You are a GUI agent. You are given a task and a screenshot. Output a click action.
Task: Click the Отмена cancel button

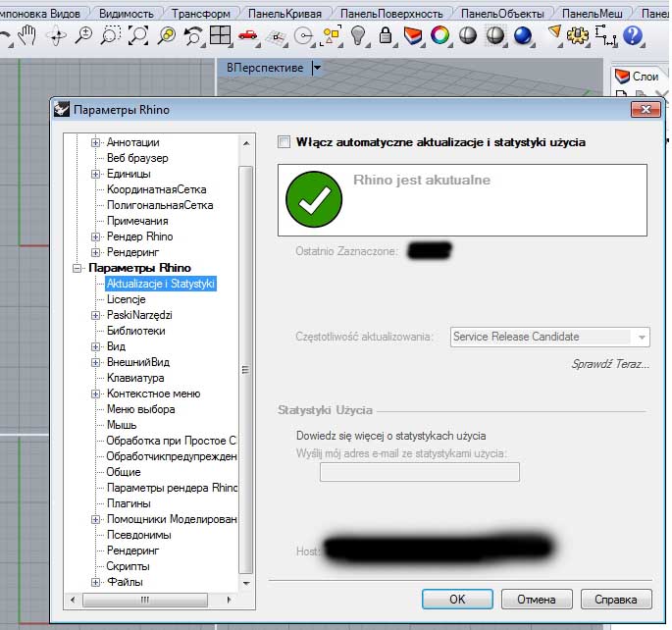[537, 600]
